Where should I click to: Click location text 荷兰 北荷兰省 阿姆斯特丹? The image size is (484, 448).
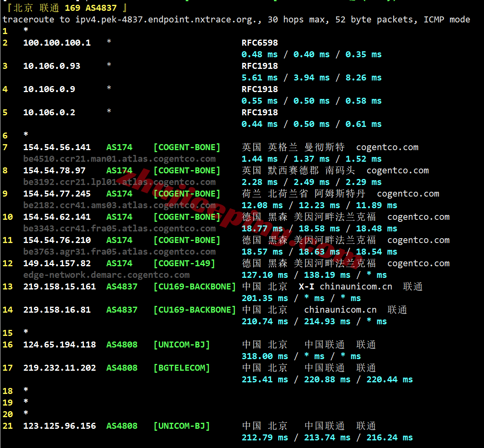click(304, 194)
